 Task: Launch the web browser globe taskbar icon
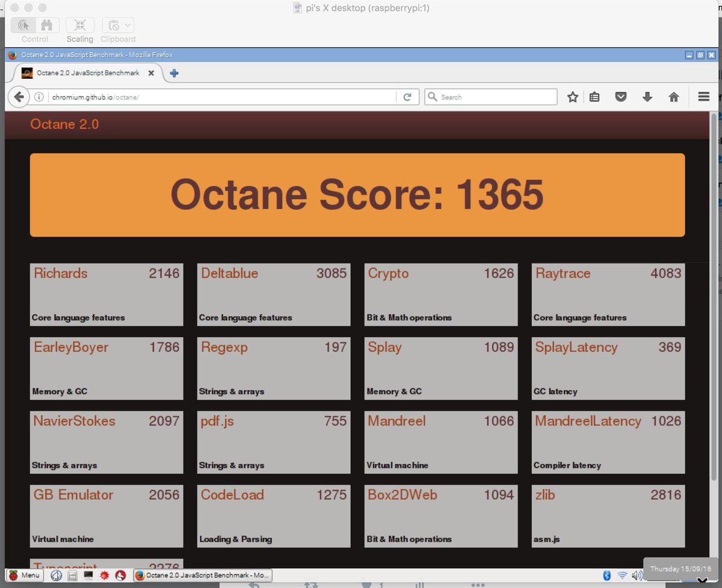coord(57,575)
